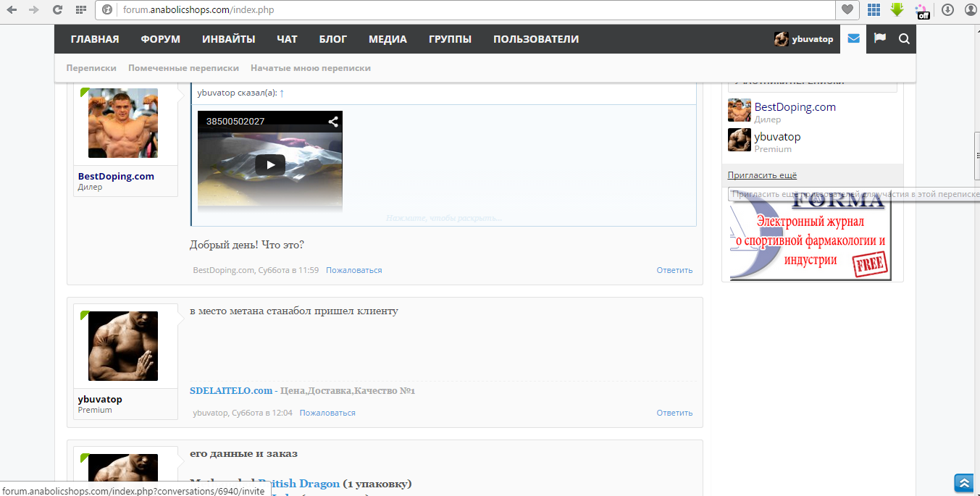Image resolution: width=980 pixels, height=496 pixels.
Task: Expand the collapsed quote from ybuvatop
Action: tap(443, 217)
